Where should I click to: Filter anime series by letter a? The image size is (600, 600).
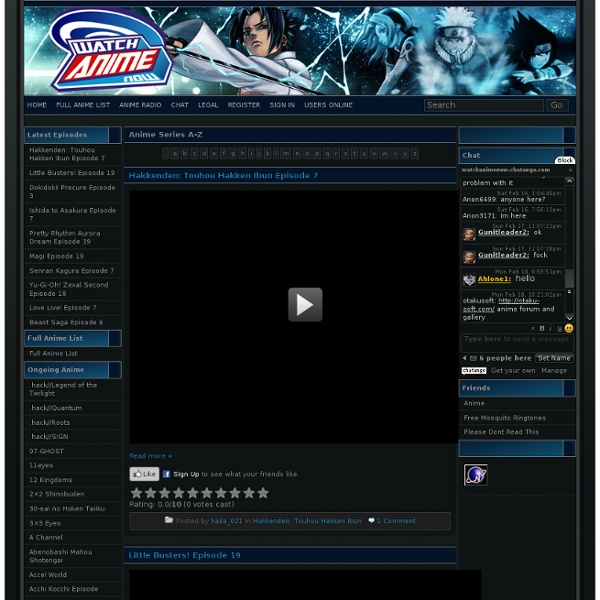pyautogui.click(x=175, y=154)
